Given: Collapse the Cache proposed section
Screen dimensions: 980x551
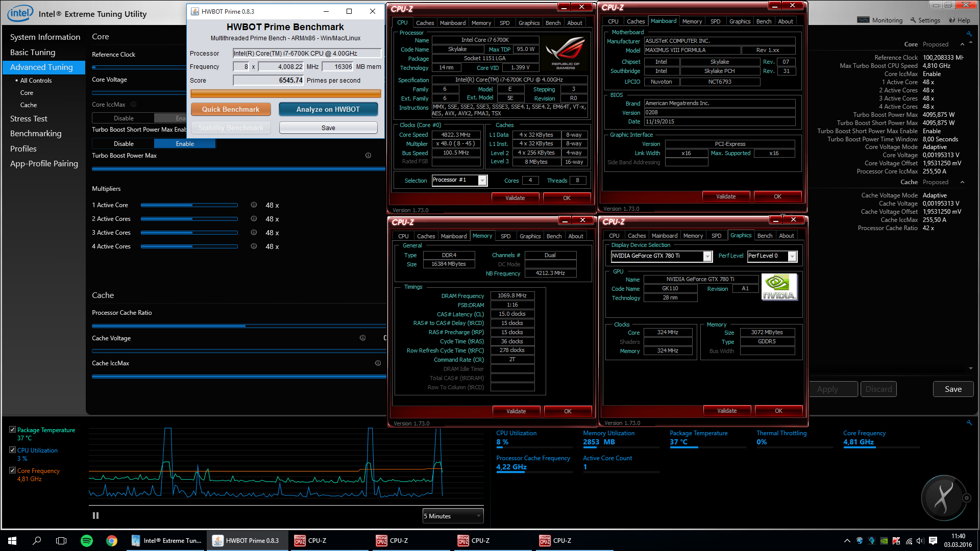Looking at the screenshot, I should coord(963,182).
